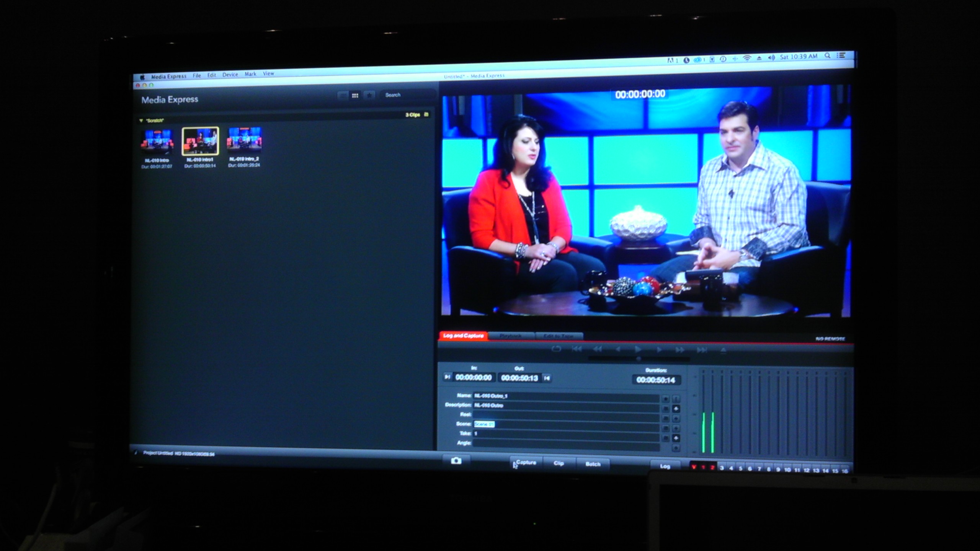
Task: Click the mark Out point icon
Action: (547, 378)
